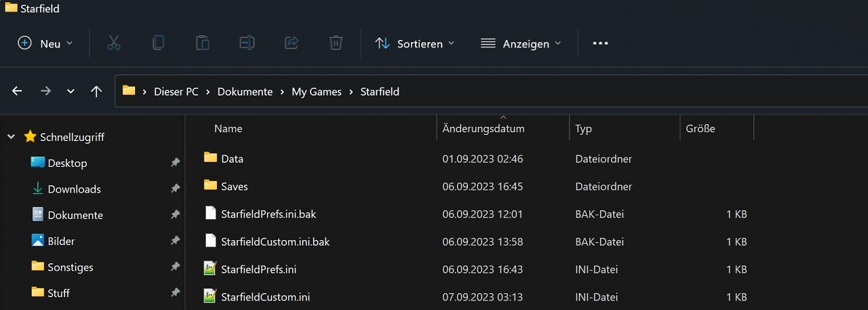This screenshot has height=310, width=868.
Task: Click the Dokumente icon in sidebar
Action: pyautogui.click(x=38, y=214)
